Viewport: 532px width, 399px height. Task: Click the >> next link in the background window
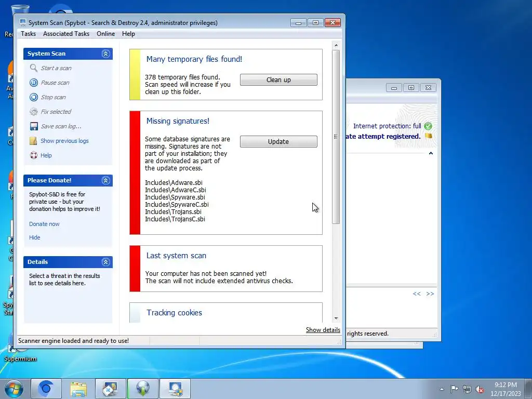point(430,294)
